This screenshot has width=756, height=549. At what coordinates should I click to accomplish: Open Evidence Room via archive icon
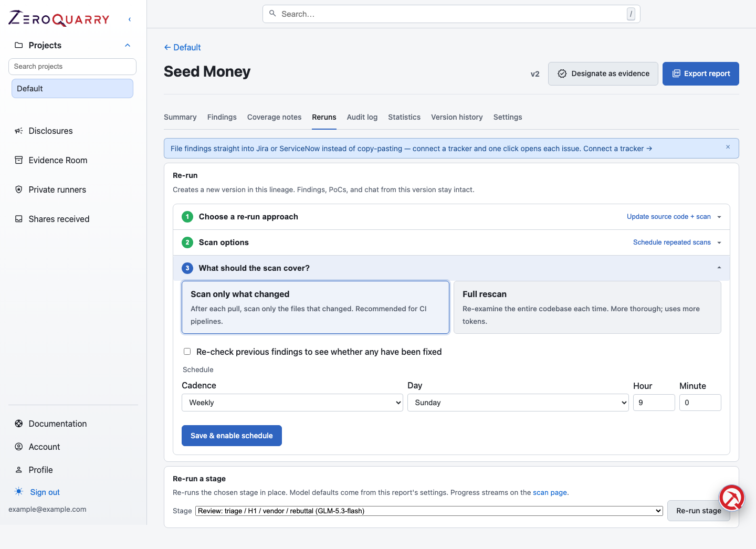pos(19,160)
